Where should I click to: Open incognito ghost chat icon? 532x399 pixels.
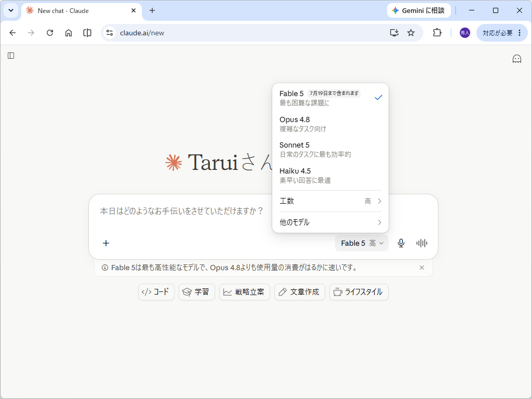pyautogui.click(x=517, y=59)
